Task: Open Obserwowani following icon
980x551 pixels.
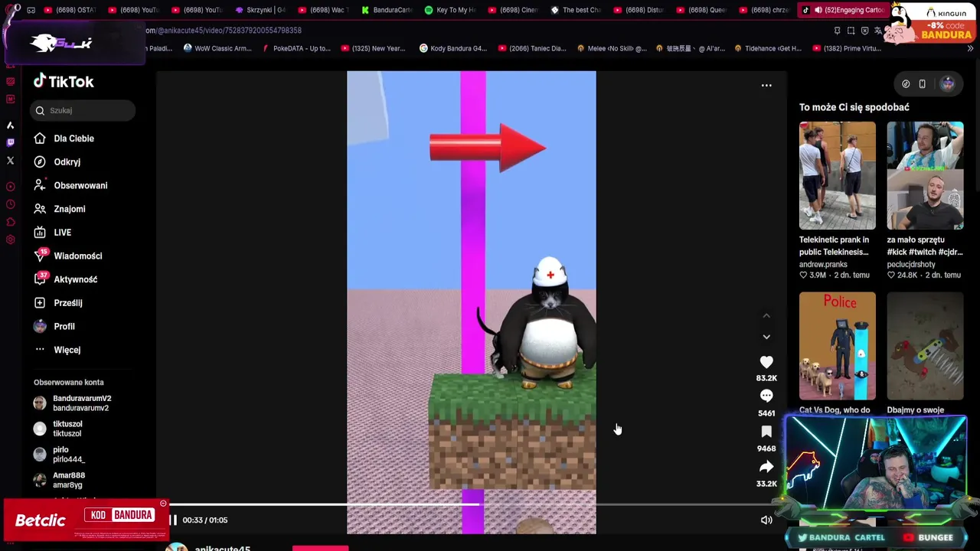Action: click(x=40, y=185)
